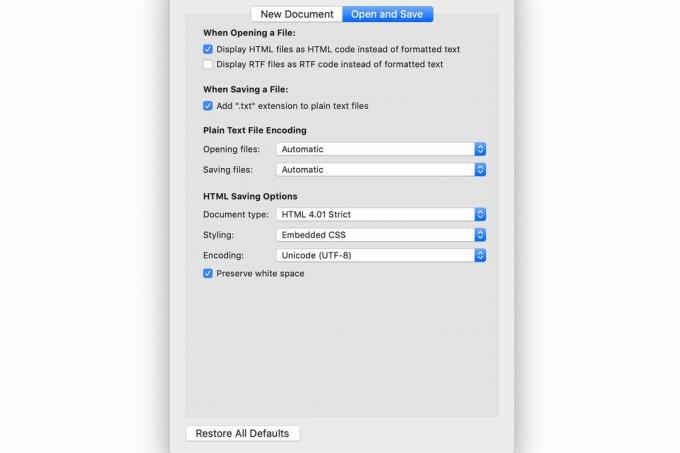Click the Styling label
The width and height of the screenshot is (680, 453).
pos(218,235)
